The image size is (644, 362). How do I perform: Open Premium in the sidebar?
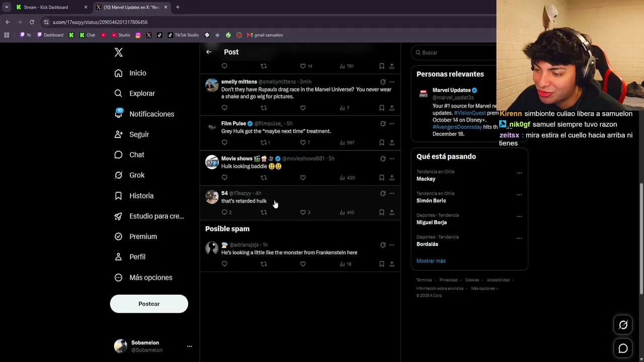135,236
